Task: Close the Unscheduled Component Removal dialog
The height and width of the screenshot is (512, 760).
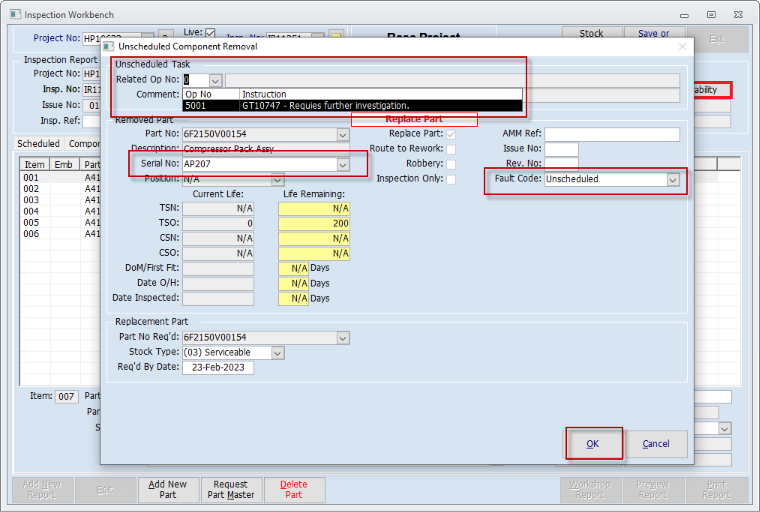Action: [683, 46]
